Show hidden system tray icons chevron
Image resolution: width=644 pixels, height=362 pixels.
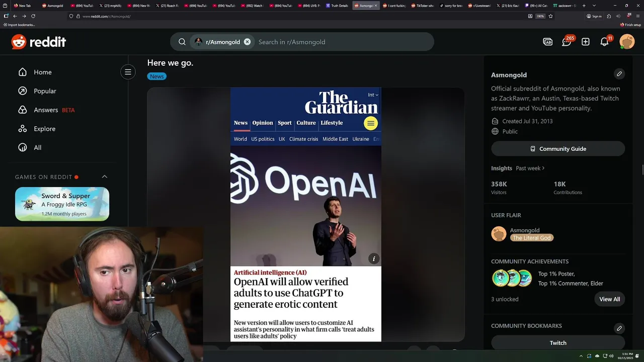tap(581, 356)
